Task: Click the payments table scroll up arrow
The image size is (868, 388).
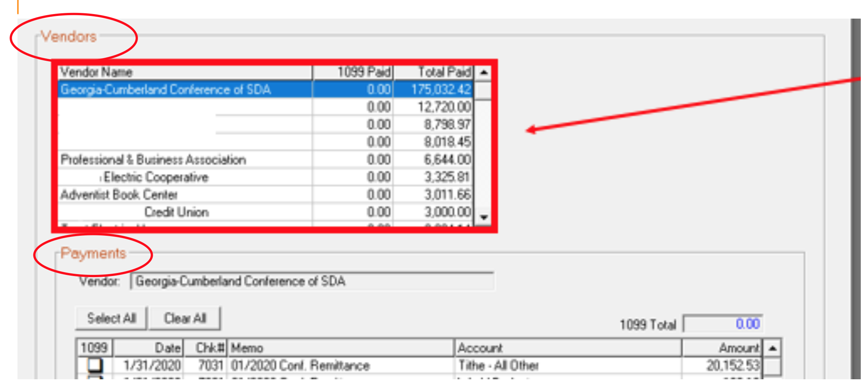Action: point(772,348)
